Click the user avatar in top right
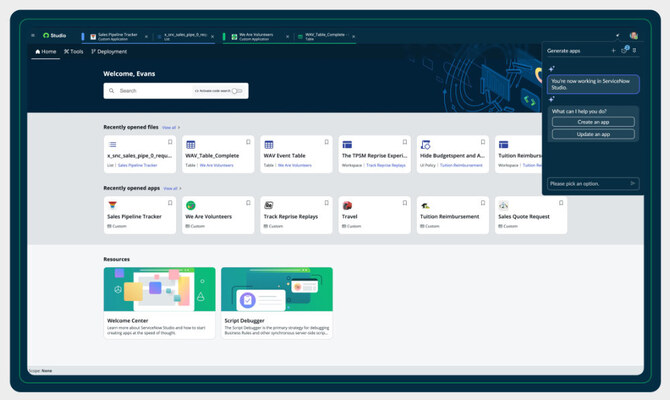 tap(633, 35)
